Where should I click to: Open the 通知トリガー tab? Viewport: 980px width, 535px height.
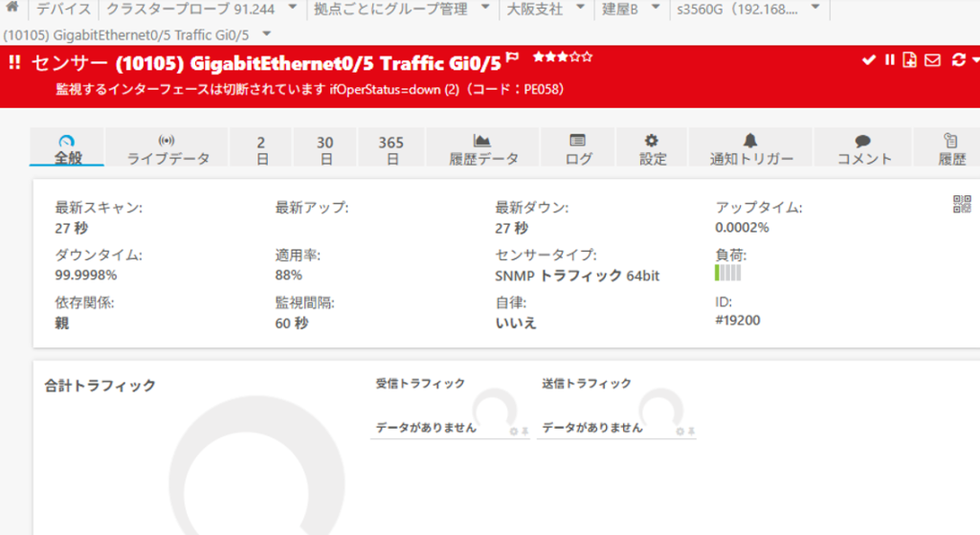point(750,149)
